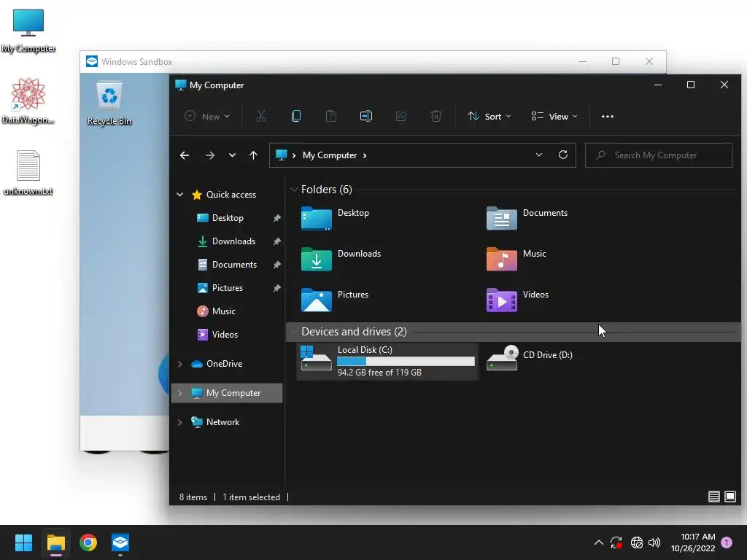Unpin Downloads from Quick access
This screenshot has height=560, width=747.
276,241
